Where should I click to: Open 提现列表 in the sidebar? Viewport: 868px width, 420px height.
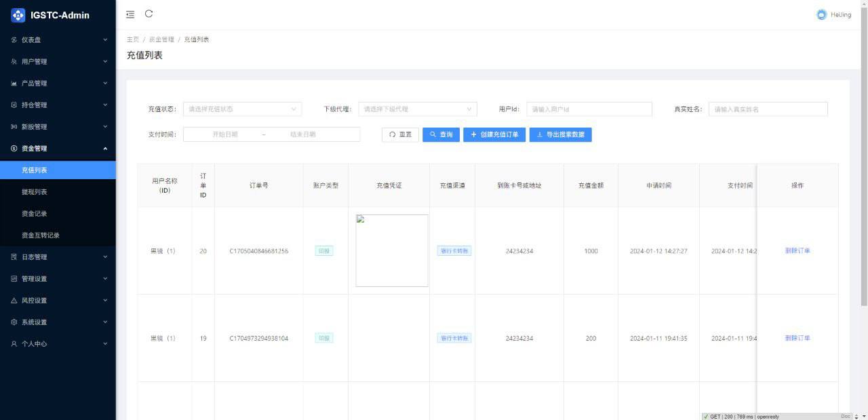tap(58, 192)
